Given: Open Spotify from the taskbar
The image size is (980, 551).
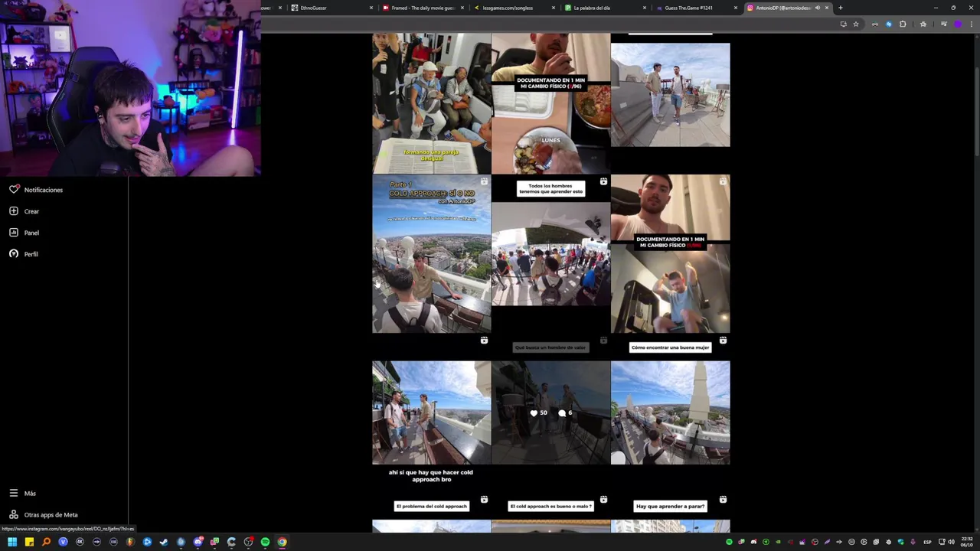Looking at the screenshot, I should pyautogui.click(x=265, y=542).
